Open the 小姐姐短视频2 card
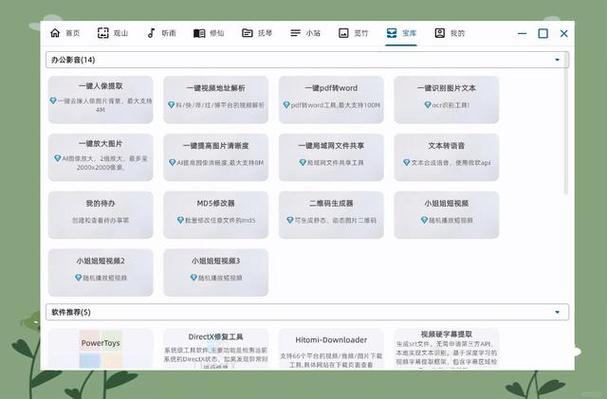The image size is (607, 399). [101, 272]
